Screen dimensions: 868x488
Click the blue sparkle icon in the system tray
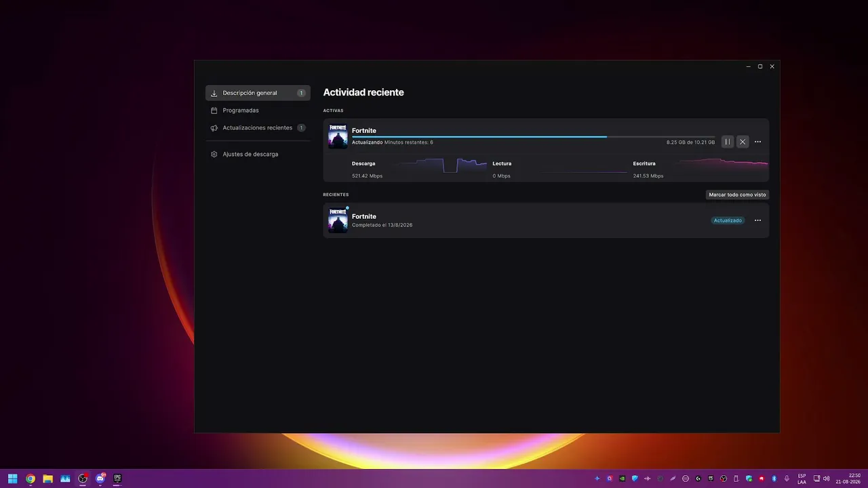[597, 479]
